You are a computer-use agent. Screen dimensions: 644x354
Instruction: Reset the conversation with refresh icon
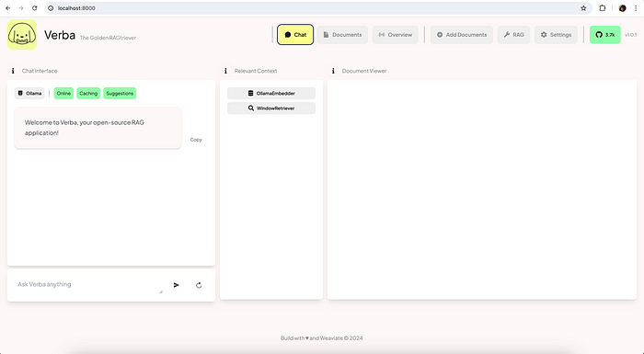199,285
